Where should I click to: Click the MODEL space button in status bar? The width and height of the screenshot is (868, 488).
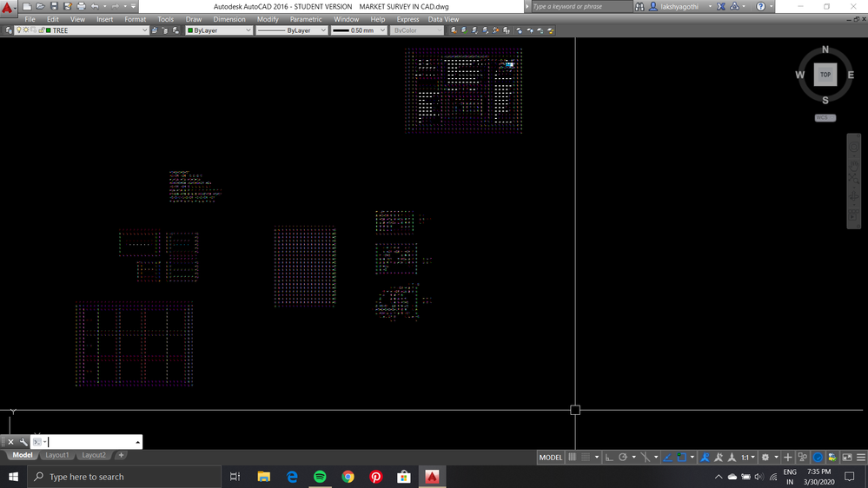coord(550,457)
